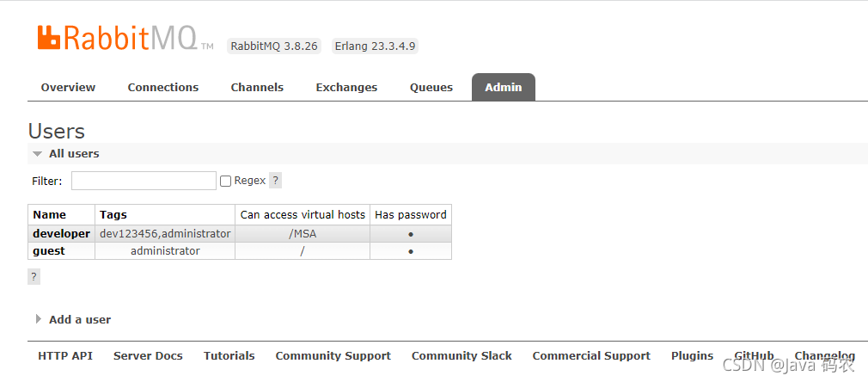Screen dimensions: 868x382
Task: Open the Plugins footer link
Action: pyautogui.click(x=692, y=356)
